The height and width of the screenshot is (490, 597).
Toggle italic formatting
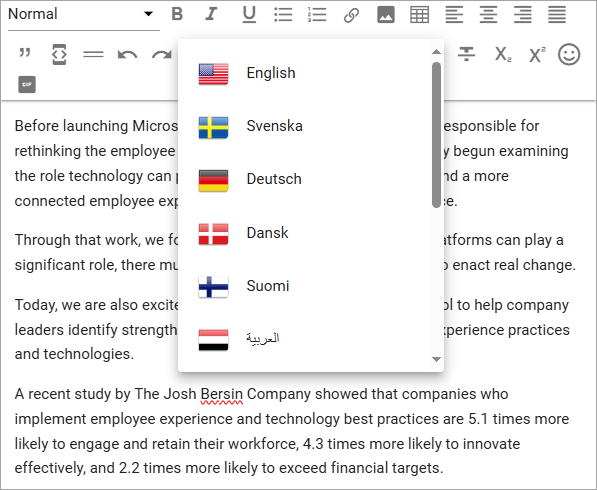(211, 14)
